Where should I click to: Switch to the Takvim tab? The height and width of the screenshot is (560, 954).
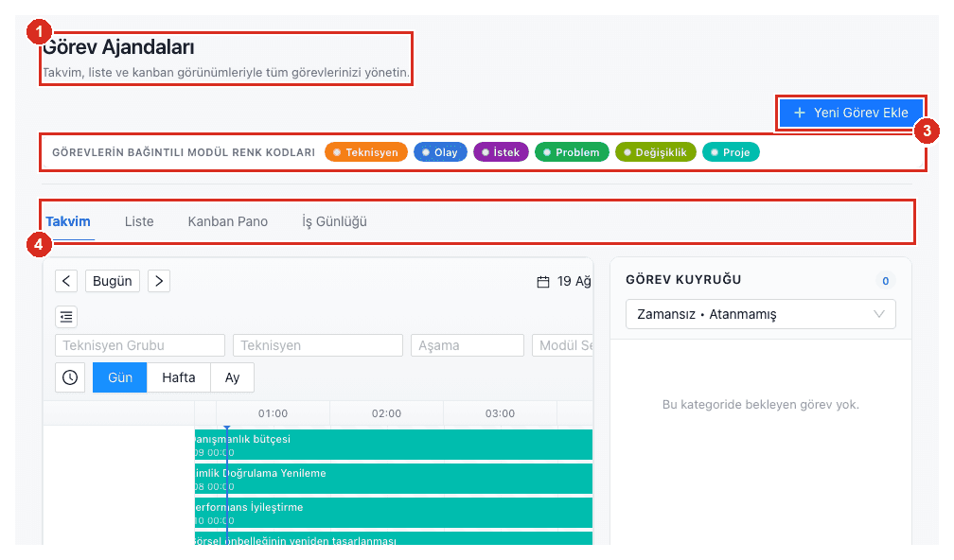tap(68, 221)
